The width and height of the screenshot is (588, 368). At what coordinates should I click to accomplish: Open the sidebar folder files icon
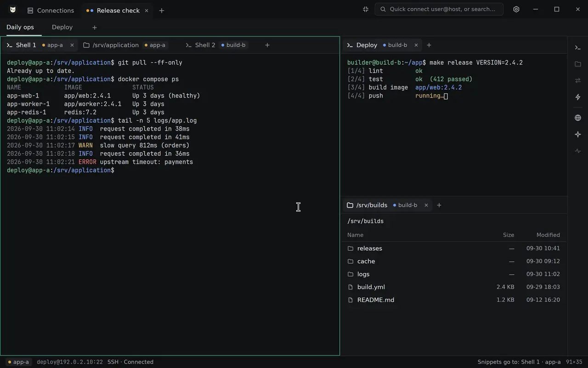[x=578, y=64]
